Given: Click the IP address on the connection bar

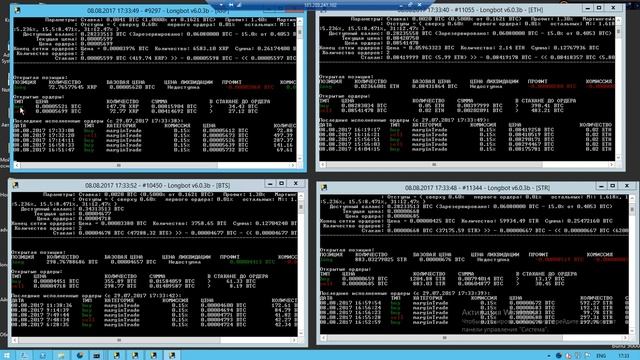Looking at the screenshot, I should tap(320, 5).
